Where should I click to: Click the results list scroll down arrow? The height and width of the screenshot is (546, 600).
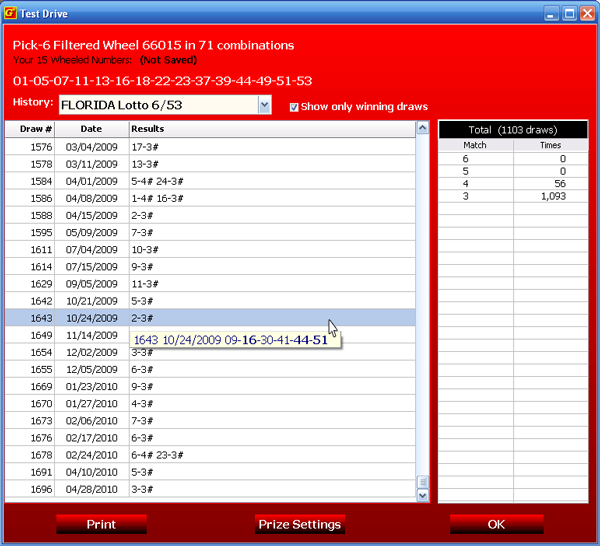click(x=422, y=495)
